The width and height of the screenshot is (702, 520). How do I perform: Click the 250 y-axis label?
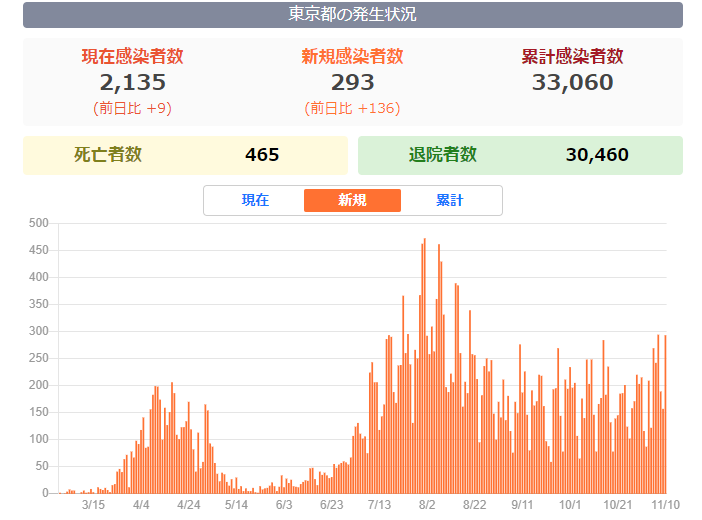coord(39,358)
